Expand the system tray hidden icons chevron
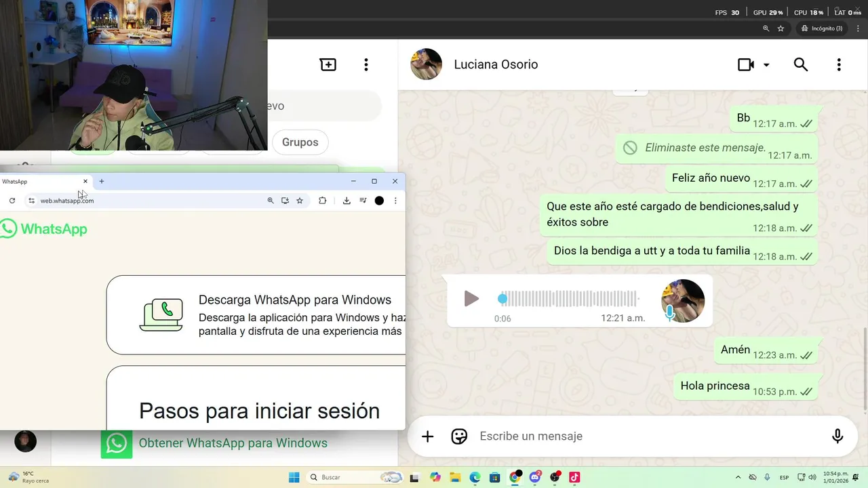 click(x=738, y=477)
